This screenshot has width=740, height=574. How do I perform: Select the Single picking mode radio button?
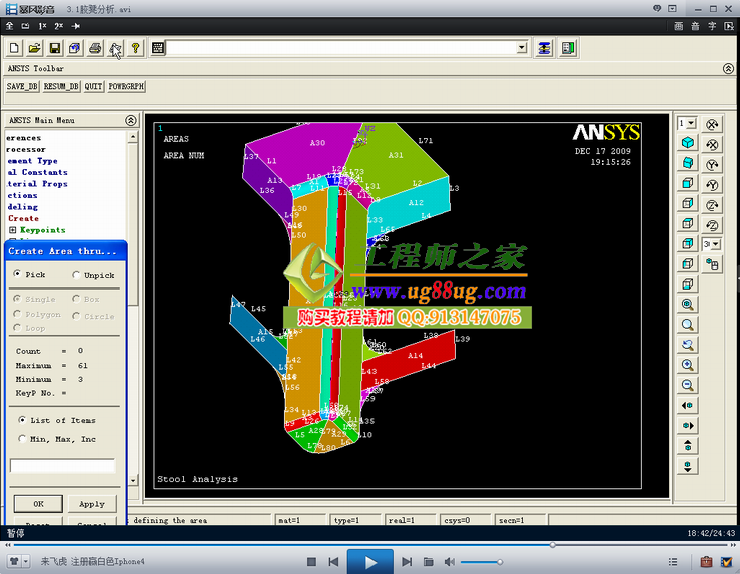[17, 299]
